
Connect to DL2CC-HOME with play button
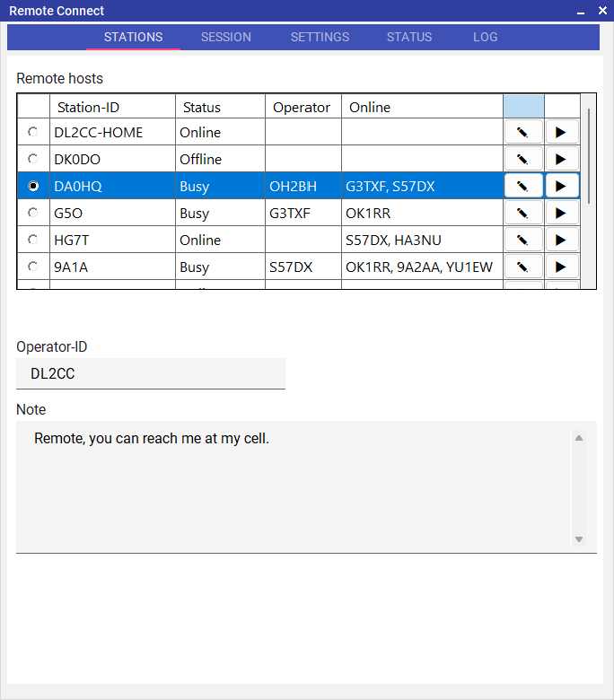coord(562,132)
